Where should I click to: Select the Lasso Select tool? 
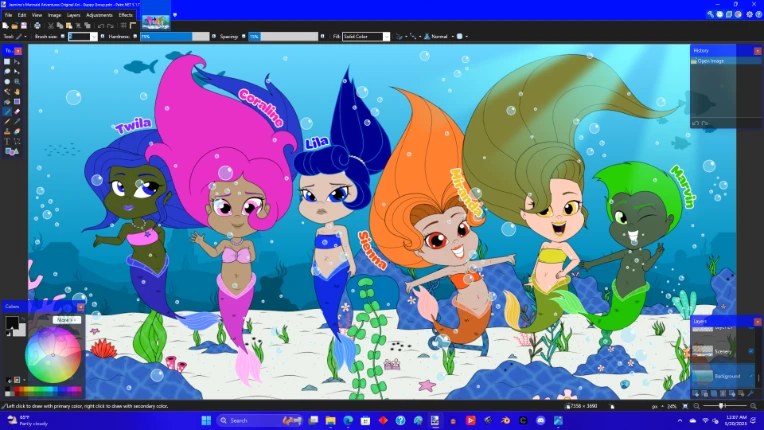tap(7, 72)
